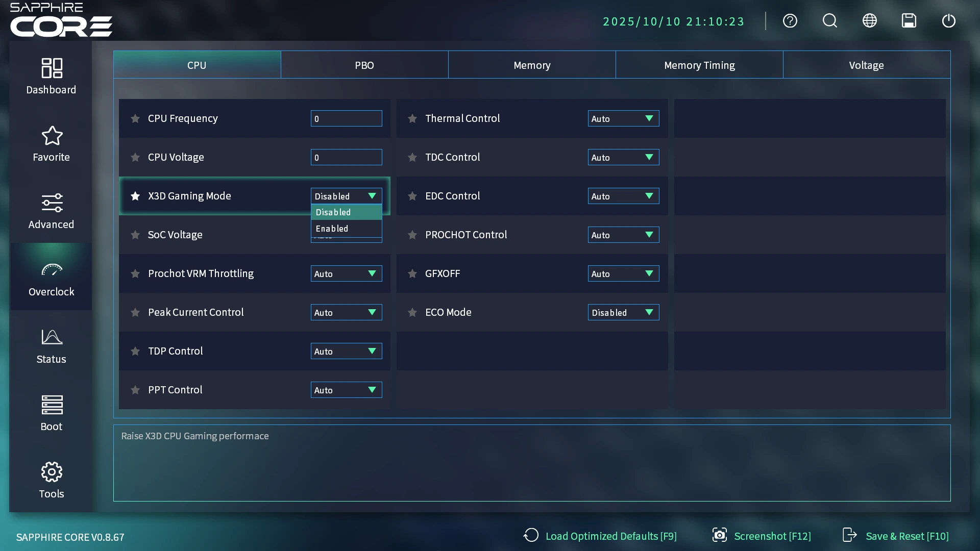Viewport: 980px width, 551px height.
Task: Open the Status monitoring section
Action: click(x=51, y=345)
